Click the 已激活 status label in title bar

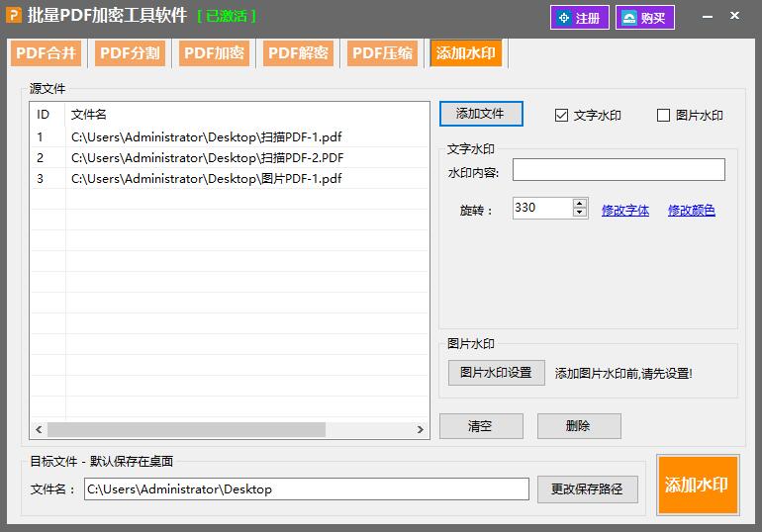click(227, 17)
